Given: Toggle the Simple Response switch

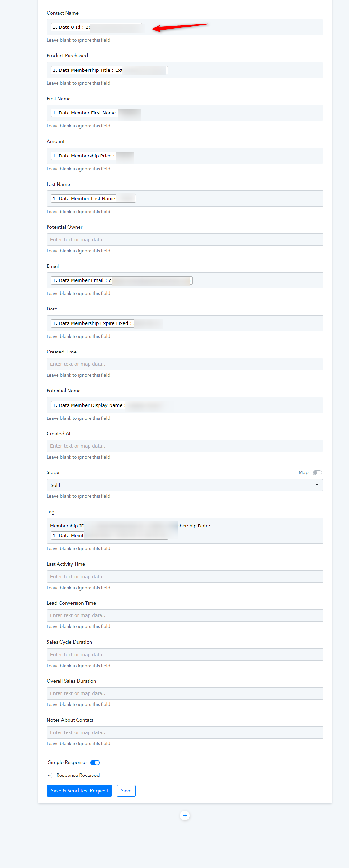Looking at the screenshot, I should coord(95,763).
